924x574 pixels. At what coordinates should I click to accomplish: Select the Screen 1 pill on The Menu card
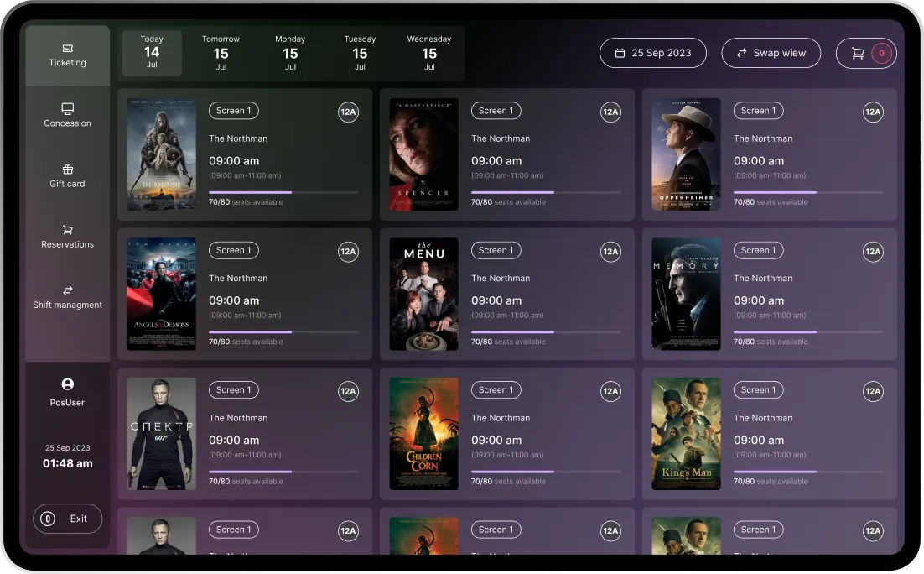pyautogui.click(x=496, y=250)
